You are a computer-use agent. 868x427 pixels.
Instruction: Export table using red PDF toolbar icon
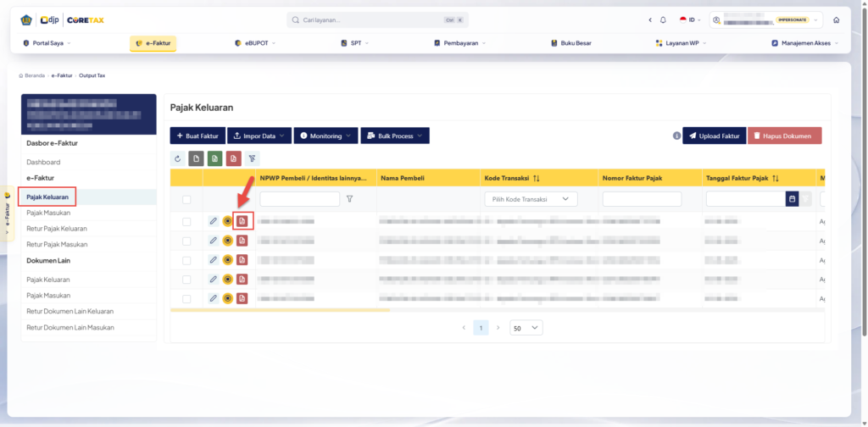pos(234,158)
